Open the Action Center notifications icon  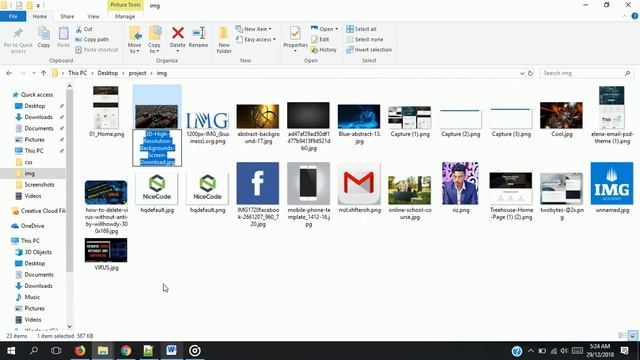click(624, 351)
